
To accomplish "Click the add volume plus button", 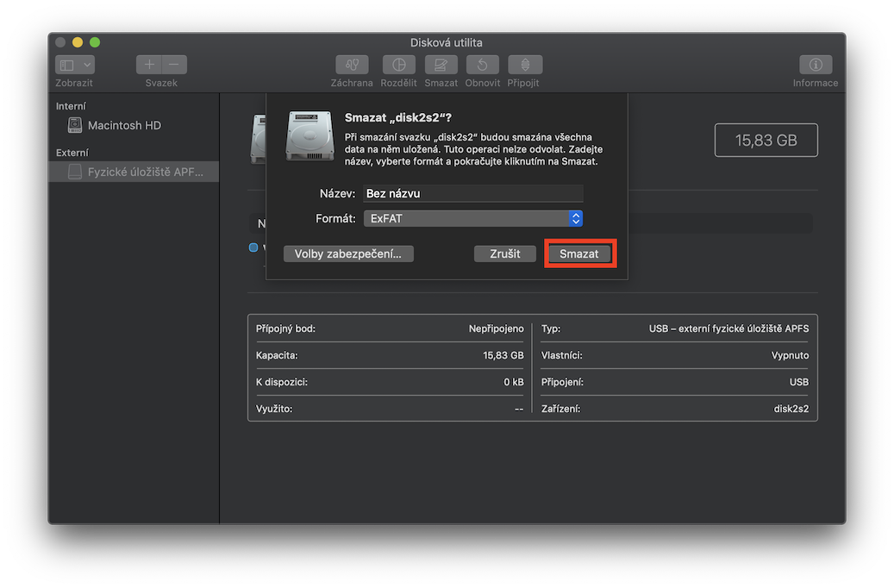I will pos(149,65).
